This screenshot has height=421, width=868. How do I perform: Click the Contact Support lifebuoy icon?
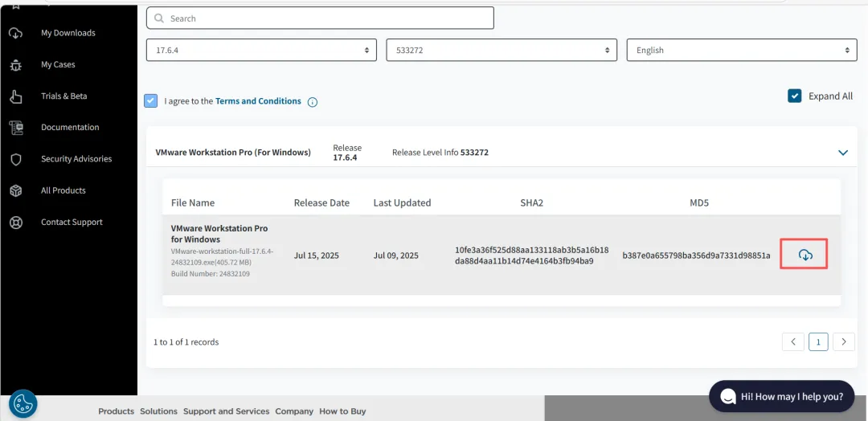(16, 223)
